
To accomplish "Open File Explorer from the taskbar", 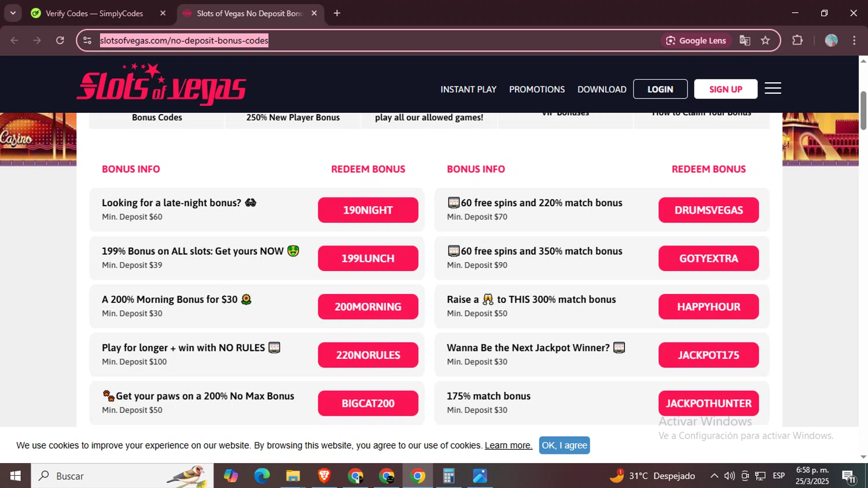I will pyautogui.click(x=293, y=476).
